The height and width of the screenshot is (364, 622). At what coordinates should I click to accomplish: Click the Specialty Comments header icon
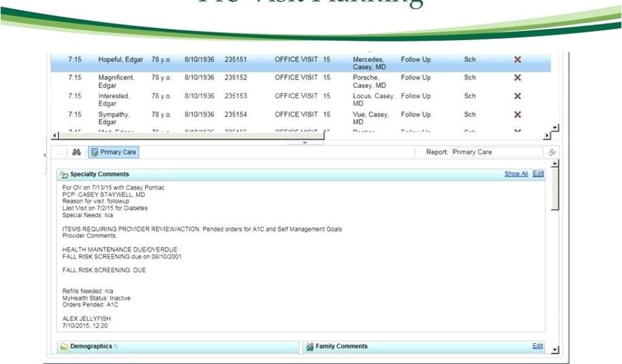click(x=64, y=175)
